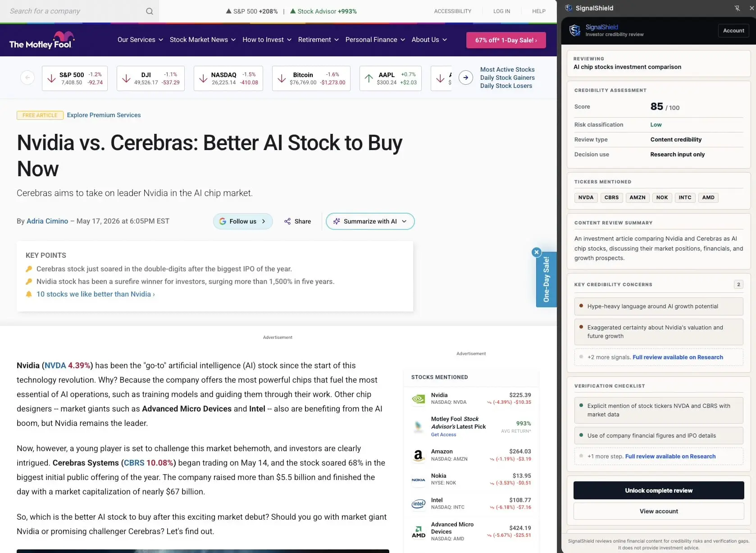
Task: Open 10 stocks we like better link
Action: tap(96, 294)
